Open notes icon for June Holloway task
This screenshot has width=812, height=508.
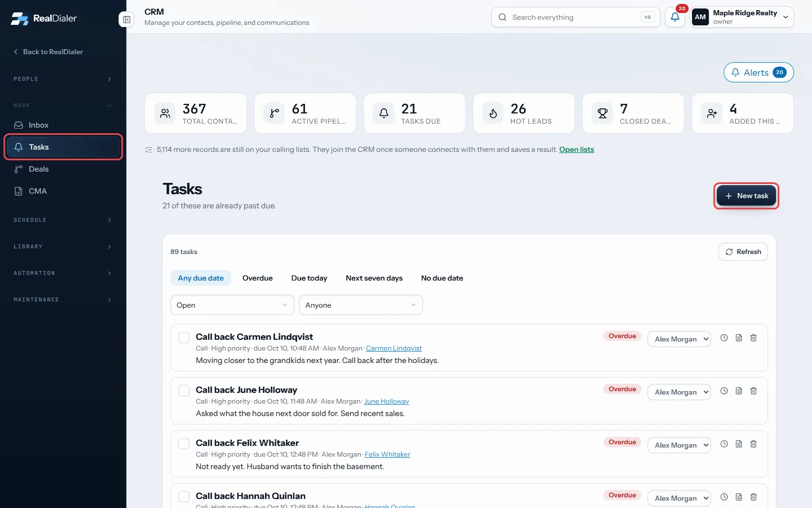coord(739,391)
